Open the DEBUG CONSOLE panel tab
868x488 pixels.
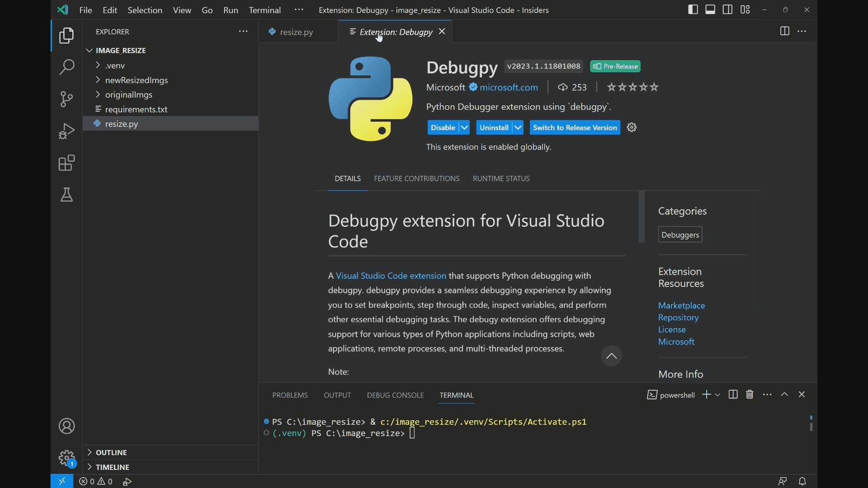(395, 395)
